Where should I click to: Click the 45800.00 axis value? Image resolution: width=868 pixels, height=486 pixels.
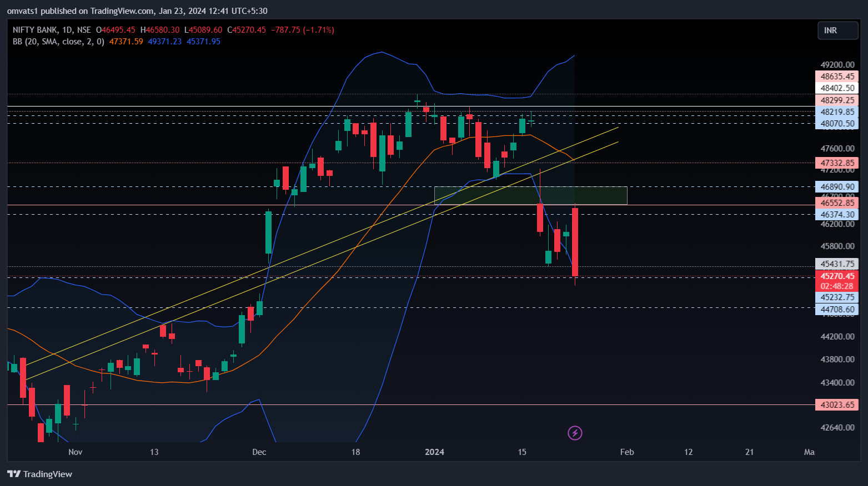(837, 246)
